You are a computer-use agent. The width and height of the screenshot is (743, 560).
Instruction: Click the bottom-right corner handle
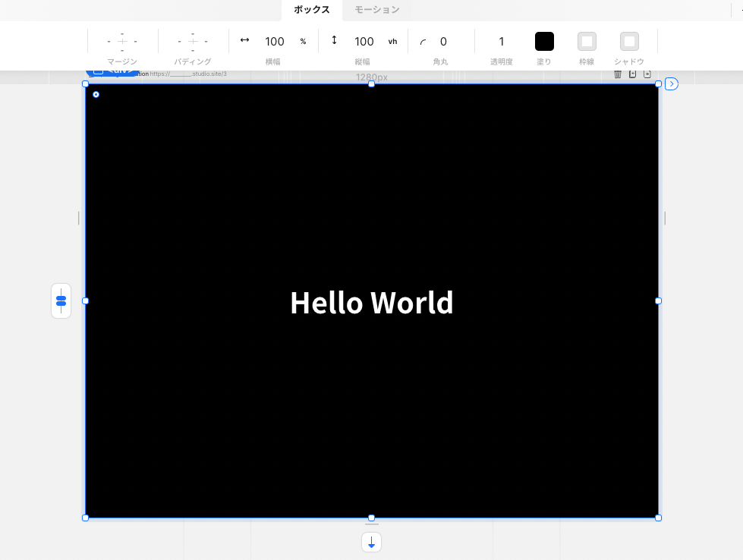[658, 518]
